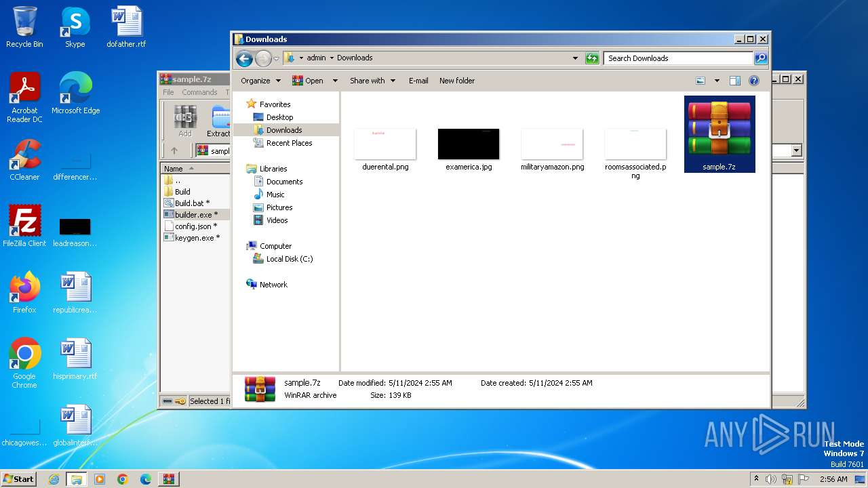Refresh the Downloads folder address bar
Viewport: 868px width, 488px height.
[592, 58]
